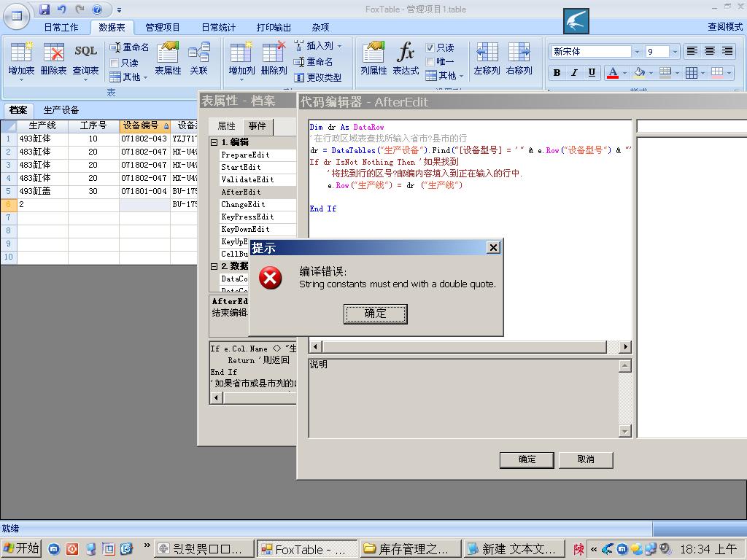
Task: Select the KeyPressEdit event in the list
Action: tap(247, 217)
